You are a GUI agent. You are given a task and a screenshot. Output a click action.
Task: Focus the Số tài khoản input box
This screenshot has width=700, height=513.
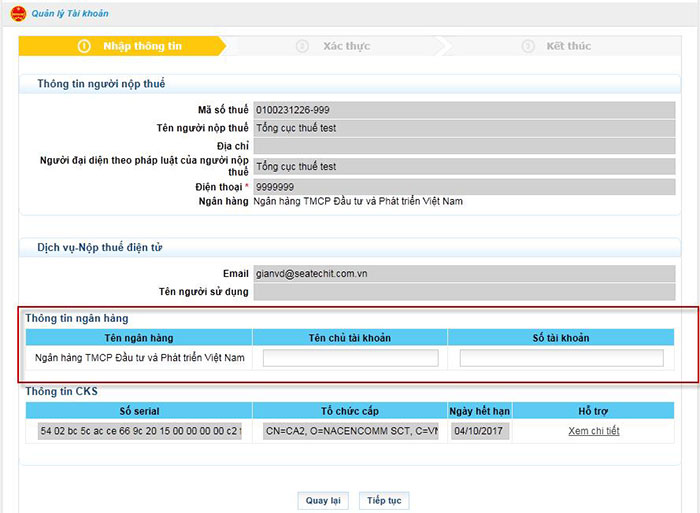562,358
